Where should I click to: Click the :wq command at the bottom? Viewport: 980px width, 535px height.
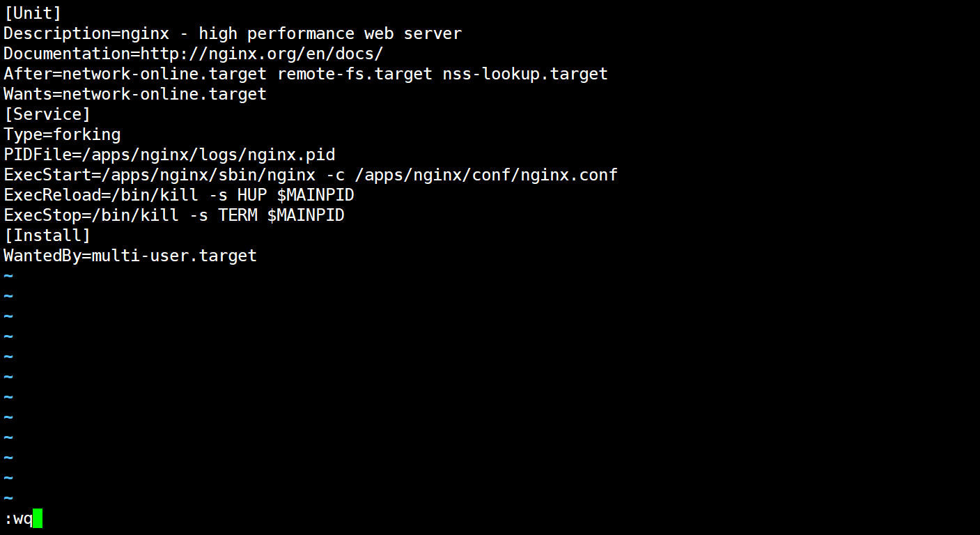click(x=19, y=519)
